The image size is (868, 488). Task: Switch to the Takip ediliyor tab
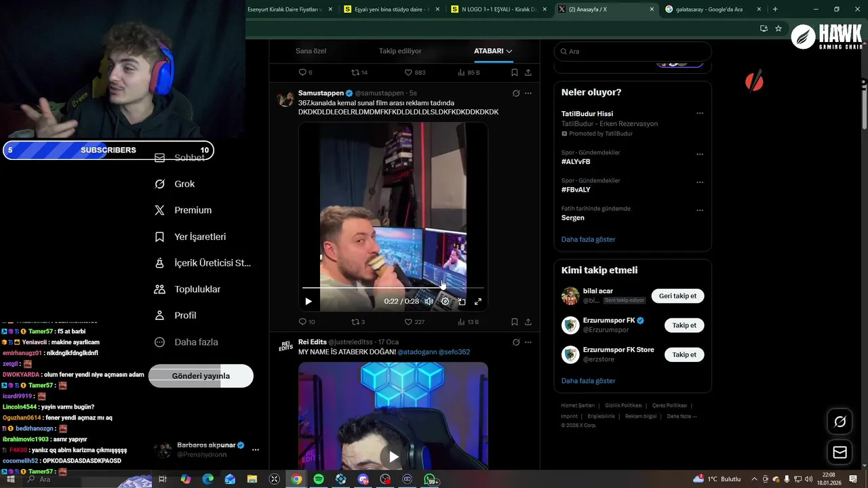pyautogui.click(x=400, y=51)
